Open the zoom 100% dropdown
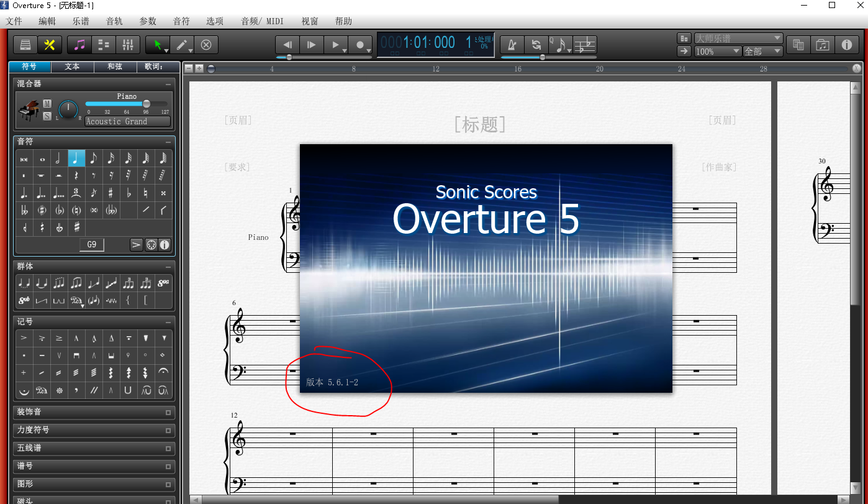Image resolution: width=868 pixels, height=504 pixels. (x=718, y=52)
